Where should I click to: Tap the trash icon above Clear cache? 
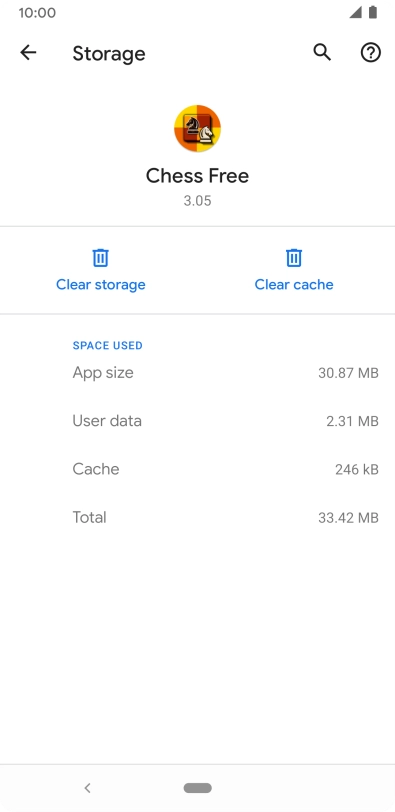click(x=294, y=257)
